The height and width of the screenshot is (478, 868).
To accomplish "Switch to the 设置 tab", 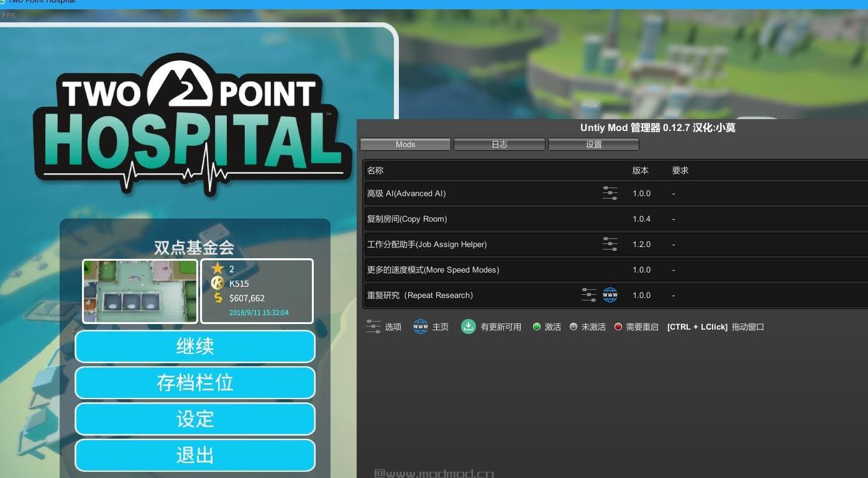I will (x=593, y=144).
